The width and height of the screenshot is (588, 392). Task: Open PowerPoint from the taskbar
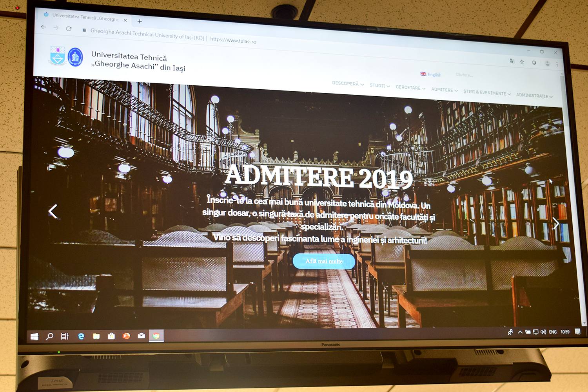coord(126,336)
